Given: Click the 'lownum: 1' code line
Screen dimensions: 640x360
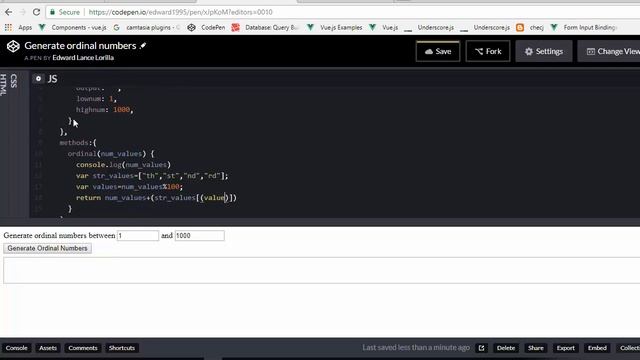Looking at the screenshot, I should tap(96, 99).
